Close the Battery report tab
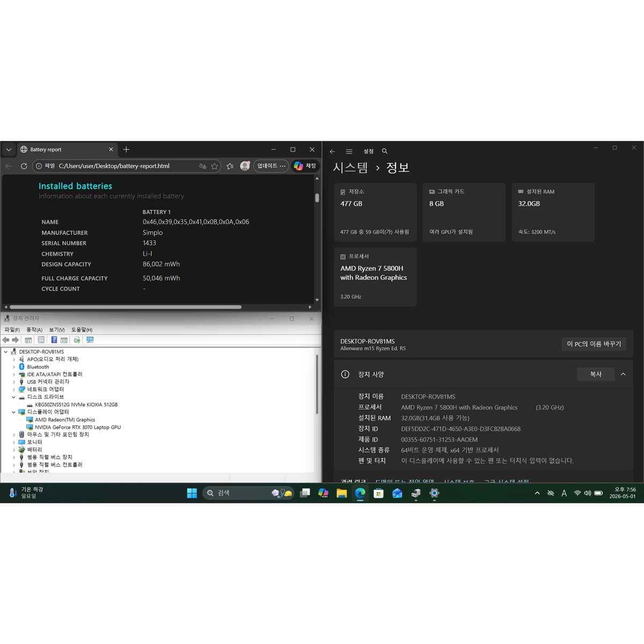The image size is (644, 644). click(111, 150)
